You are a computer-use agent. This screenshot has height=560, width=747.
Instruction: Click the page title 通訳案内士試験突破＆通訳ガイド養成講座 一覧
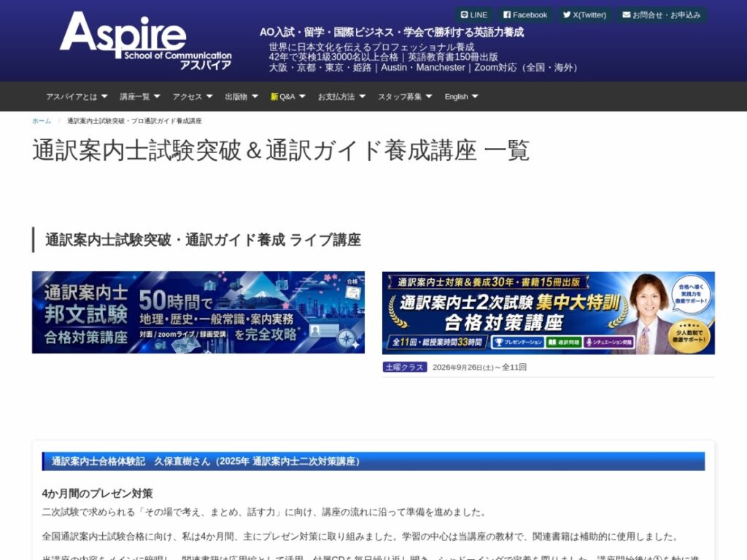coord(281,150)
